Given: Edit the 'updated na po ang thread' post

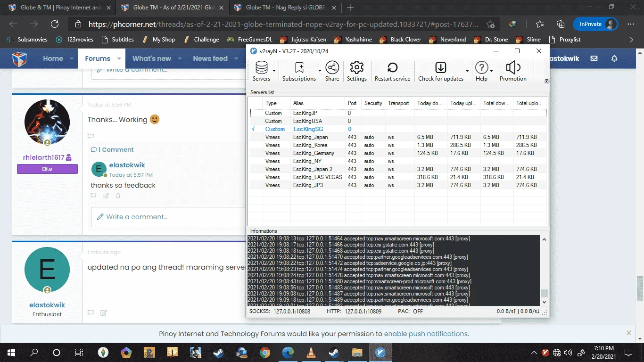Looking at the screenshot, I should pos(104,312).
